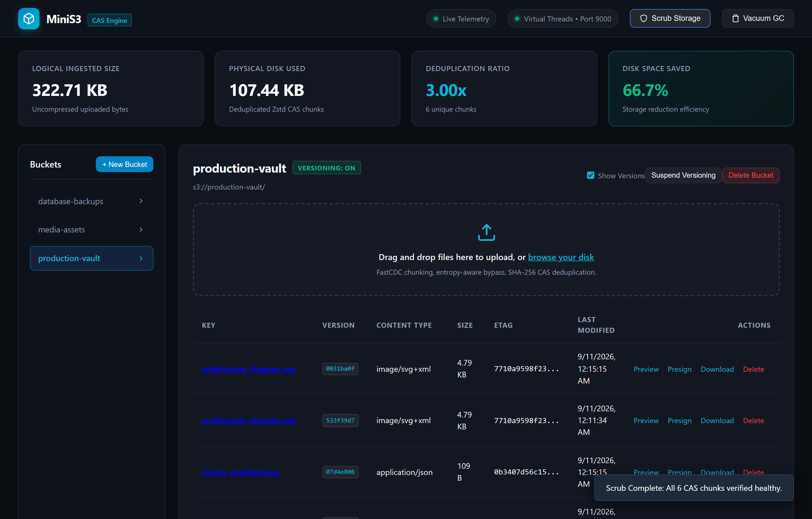Click the VERSIONING: ON badge
The width and height of the screenshot is (812, 519).
(326, 168)
